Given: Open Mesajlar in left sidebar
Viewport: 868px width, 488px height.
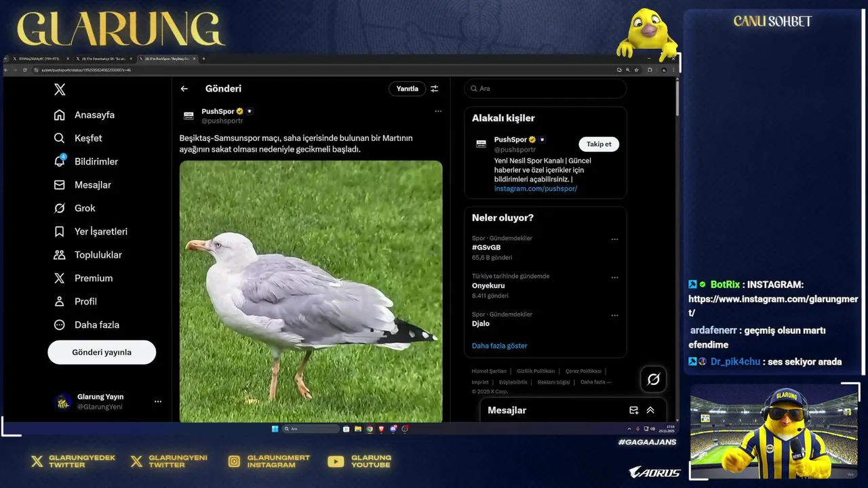Looking at the screenshot, I should (x=82, y=185).
